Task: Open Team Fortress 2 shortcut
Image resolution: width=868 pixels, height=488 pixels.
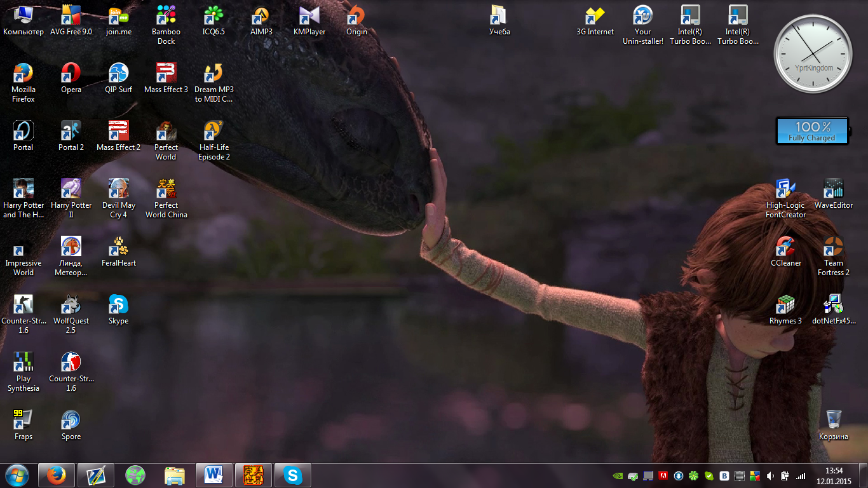Action: (x=833, y=256)
